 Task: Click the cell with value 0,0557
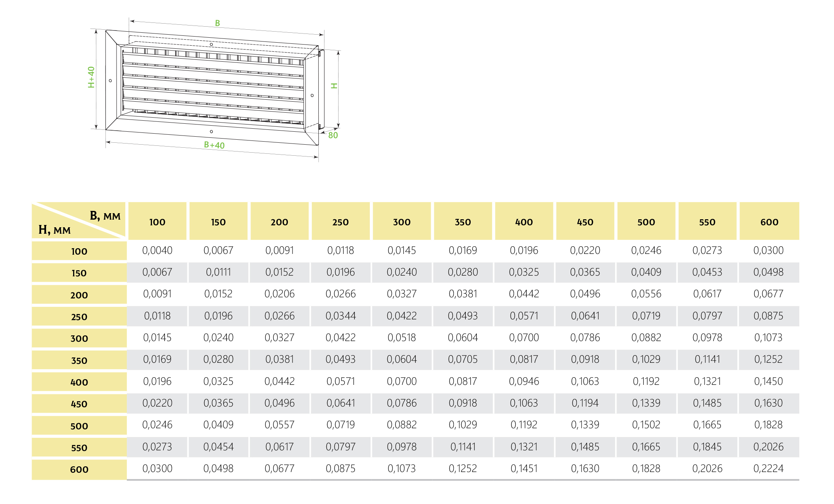(280, 425)
